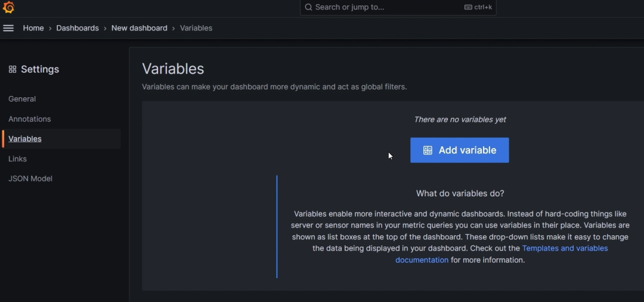Click the keyboard shortcut ctrl+k hint
This screenshot has height=302, width=644.
tap(478, 7)
